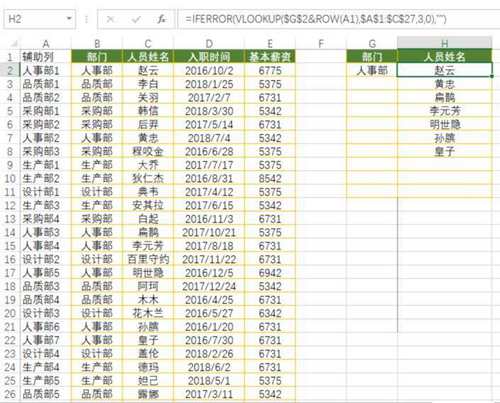Click the Enter checkmark icon in formula bar
Image resolution: width=500 pixels, height=403 pixels.
pos(136,19)
